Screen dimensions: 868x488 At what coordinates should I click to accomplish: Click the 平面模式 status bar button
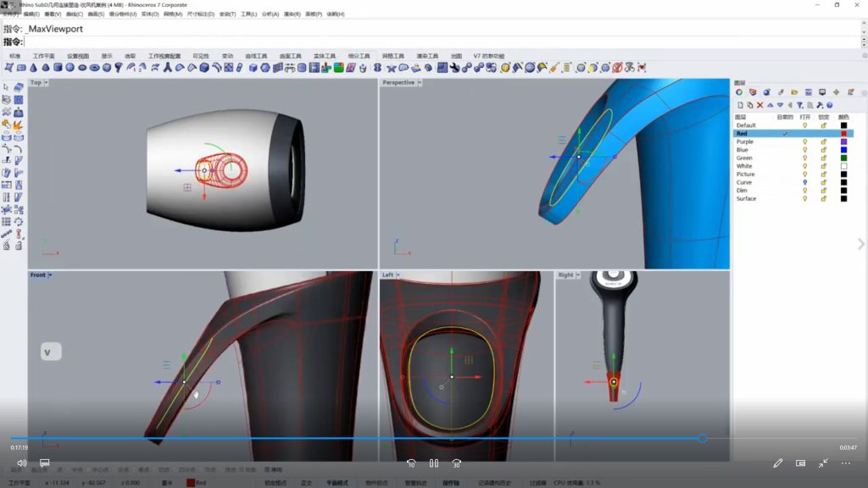click(337, 483)
